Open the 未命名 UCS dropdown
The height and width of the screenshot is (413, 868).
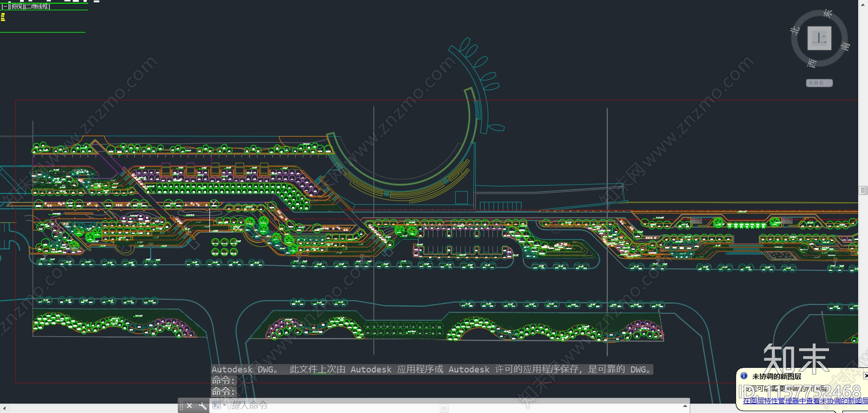[819, 83]
